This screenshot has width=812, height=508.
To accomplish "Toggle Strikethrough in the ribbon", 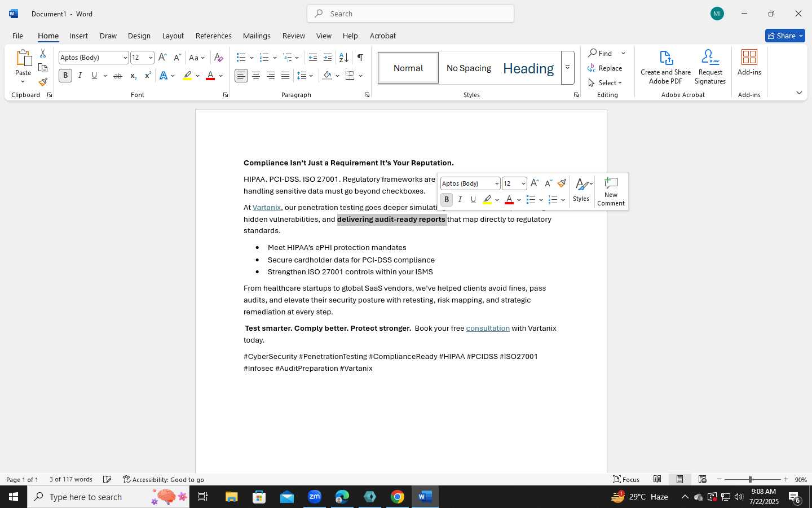I will pos(118,76).
